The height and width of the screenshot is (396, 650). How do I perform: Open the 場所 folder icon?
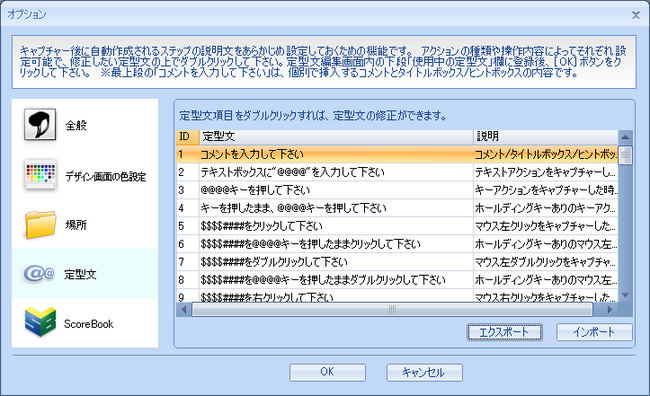[40, 224]
